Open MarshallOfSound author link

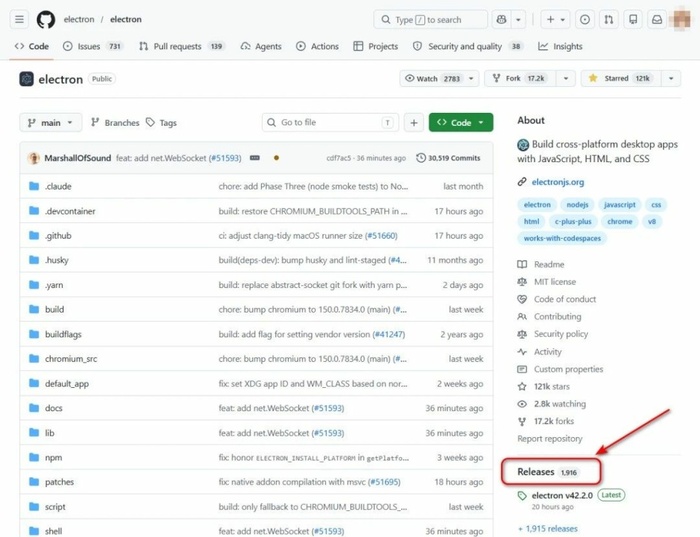pos(78,158)
